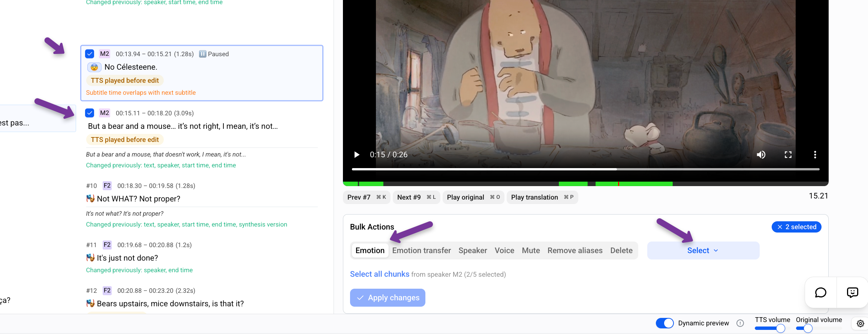Click the play button in video player
The height and width of the screenshot is (334, 868).
pyautogui.click(x=357, y=155)
